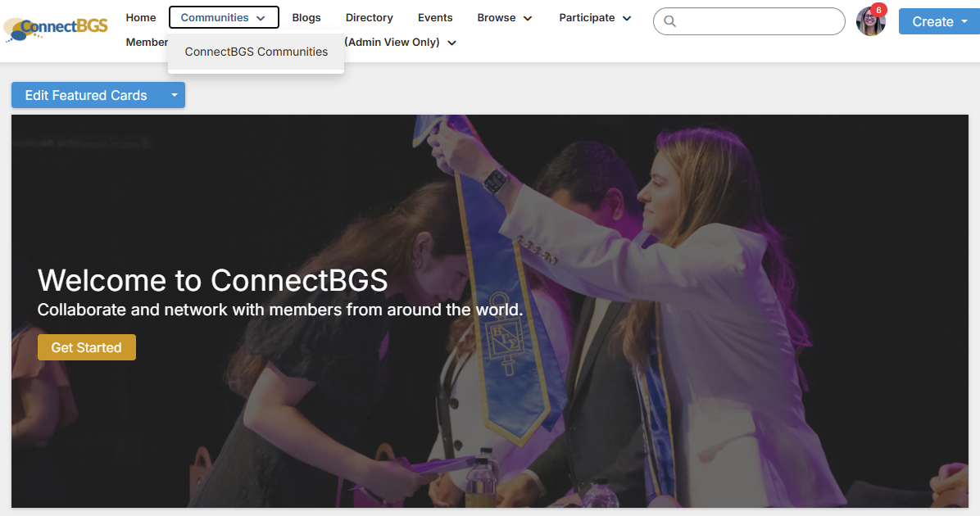980x516 pixels.
Task: Open the user profile avatar
Action: click(870, 22)
